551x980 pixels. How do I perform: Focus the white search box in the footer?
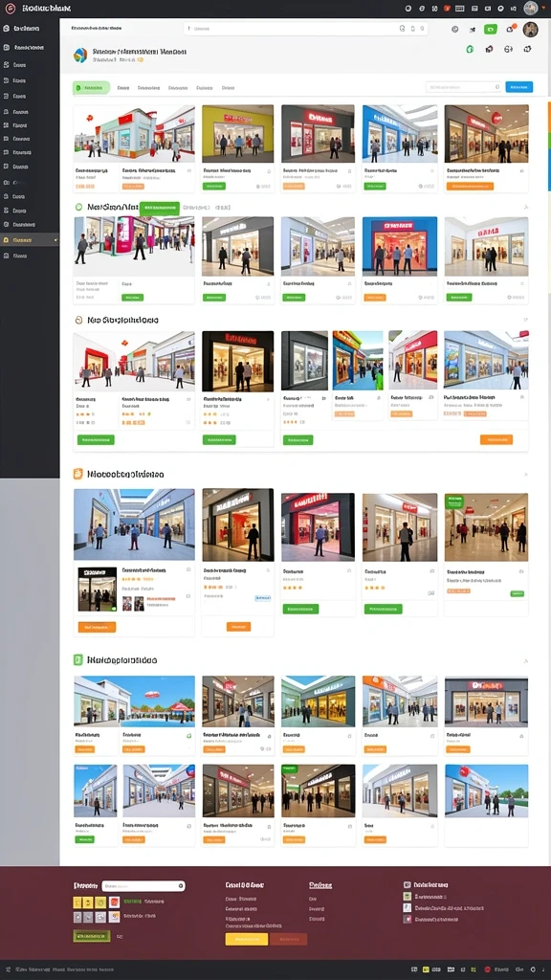tap(143, 885)
